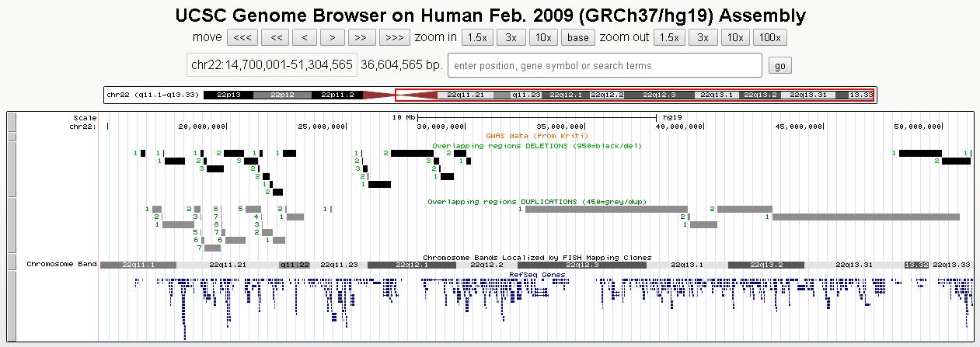Image resolution: width=980 pixels, height=347 pixels.
Task: Click the position search input field
Action: tap(605, 65)
